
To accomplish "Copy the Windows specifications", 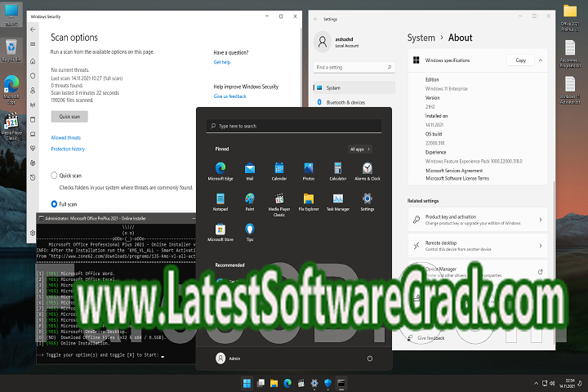I will tap(520, 60).
